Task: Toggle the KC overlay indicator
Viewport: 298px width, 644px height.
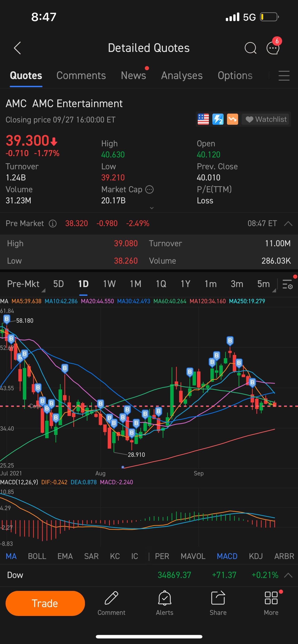Action: 115,556
